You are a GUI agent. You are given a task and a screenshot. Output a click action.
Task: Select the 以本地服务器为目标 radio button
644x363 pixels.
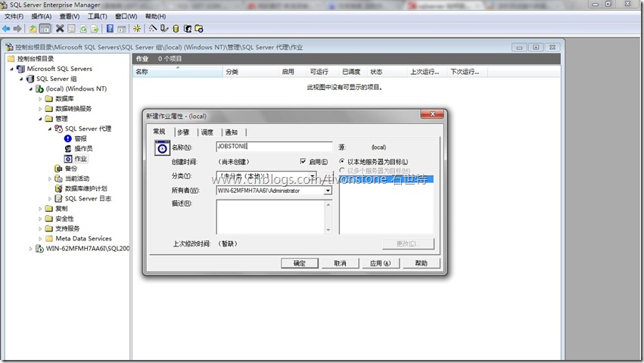click(x=342, y=162)
